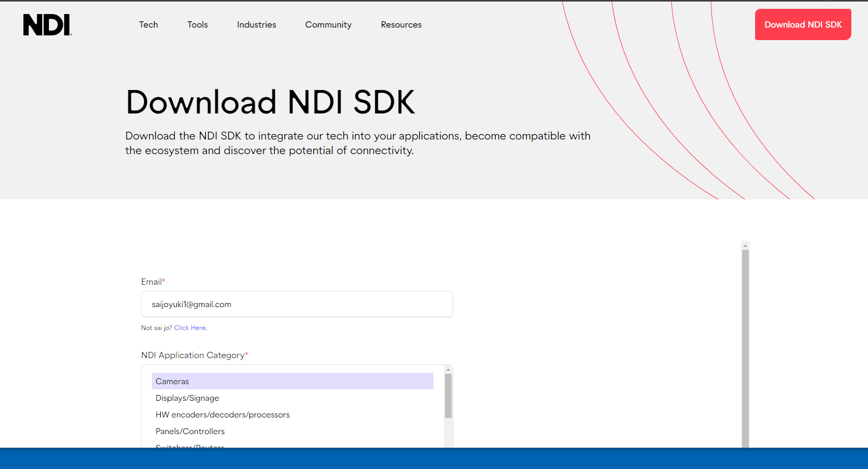Open the Community navigation menu
This screenshot has width=868, height=469.
(328, 24)
